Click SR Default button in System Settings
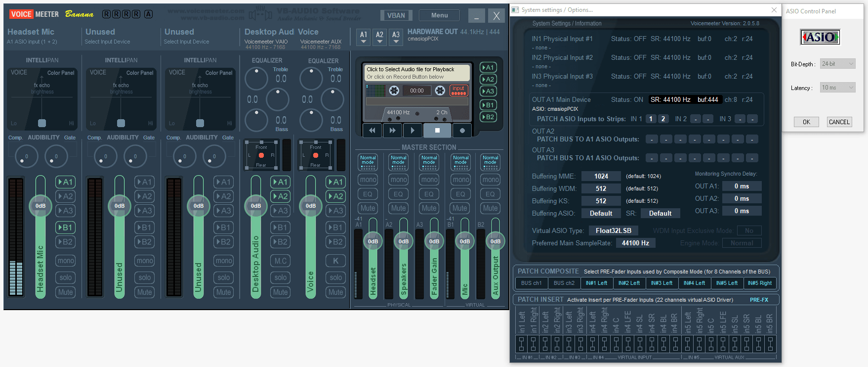Image resolution: width=868 pixels, height=367 pixels. click(660, 213)
